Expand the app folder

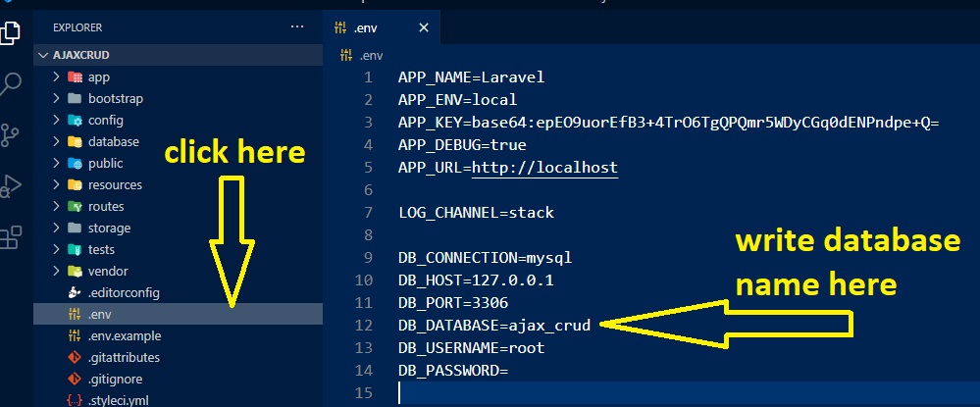(x=98, y=76)
